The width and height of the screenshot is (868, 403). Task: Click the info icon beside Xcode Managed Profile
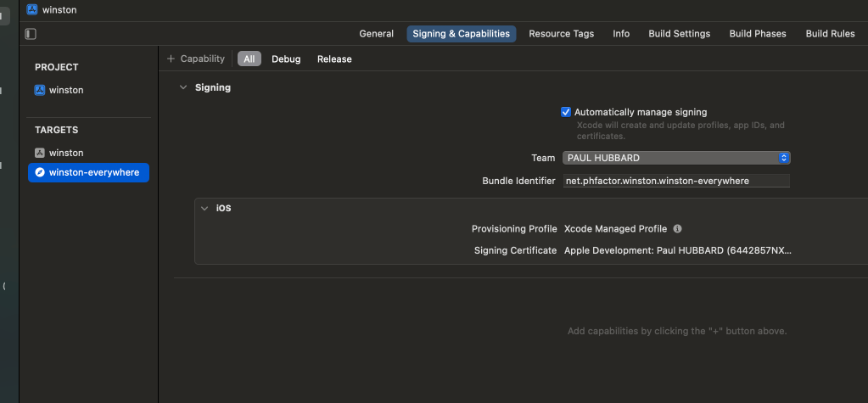[677, 229]
